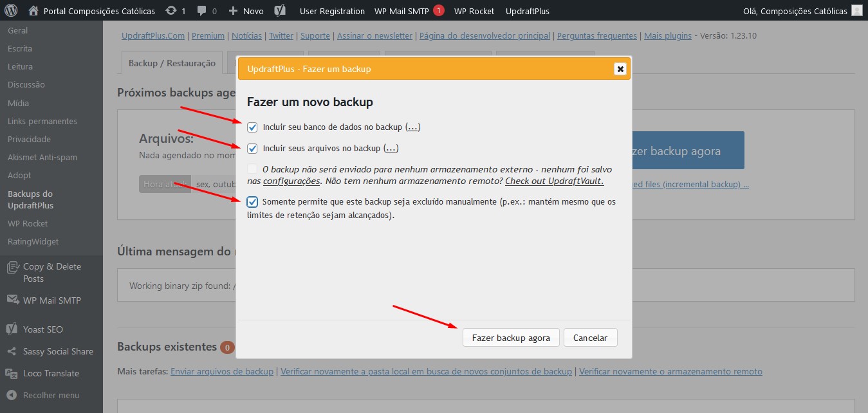This screenshot has width=868, height=413.
Task: Click the WP Mail SMTP notification badge
Action: pyautogui.click(x=439, y=10)
